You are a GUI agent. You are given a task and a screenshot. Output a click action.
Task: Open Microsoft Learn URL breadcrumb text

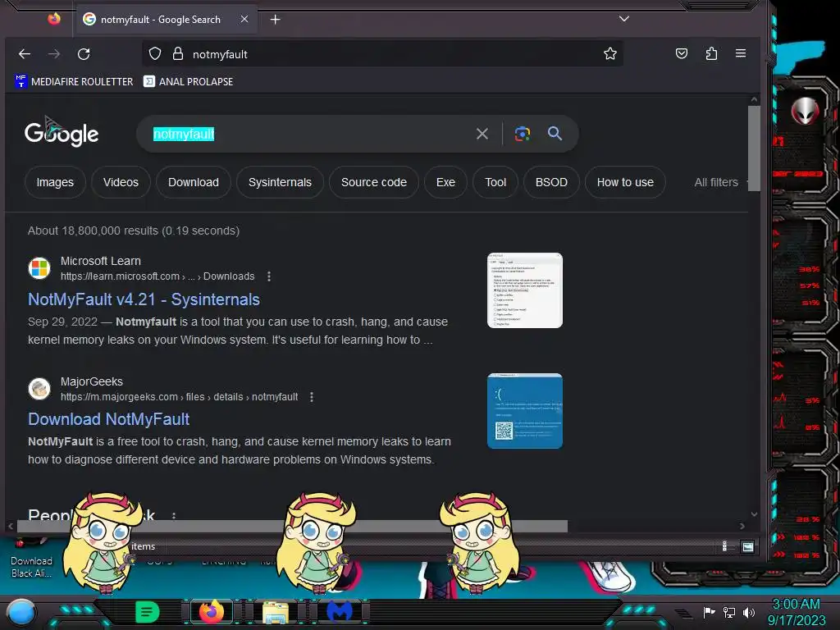[x=157, y=276]
